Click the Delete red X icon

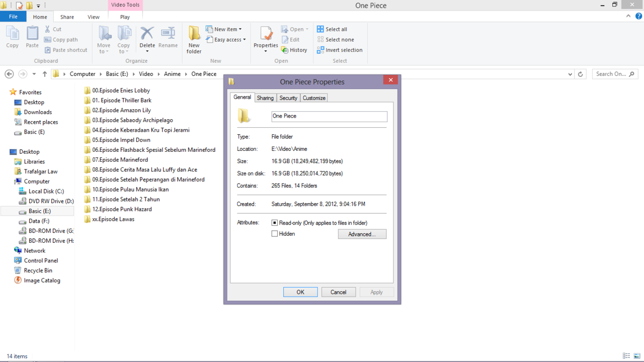(147, 33)
